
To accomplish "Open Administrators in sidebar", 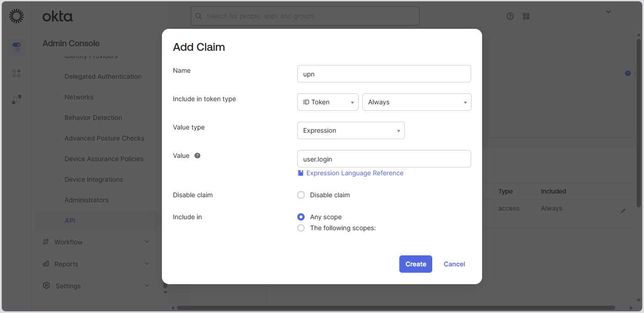I will click(x=86, y=200).
